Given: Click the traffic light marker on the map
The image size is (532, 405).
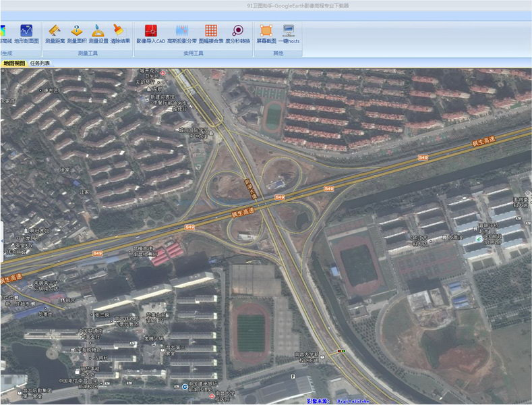Looking at the screenshot, I should pos(342,351).
